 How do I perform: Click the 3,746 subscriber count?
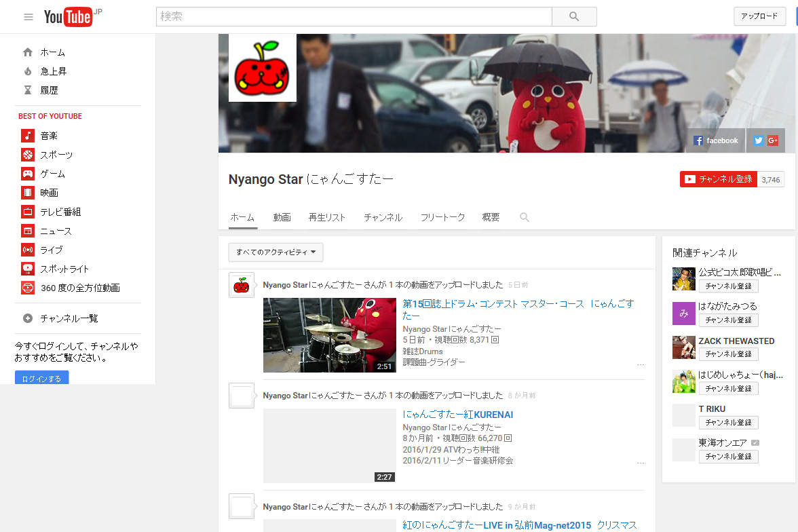point(771,179)
